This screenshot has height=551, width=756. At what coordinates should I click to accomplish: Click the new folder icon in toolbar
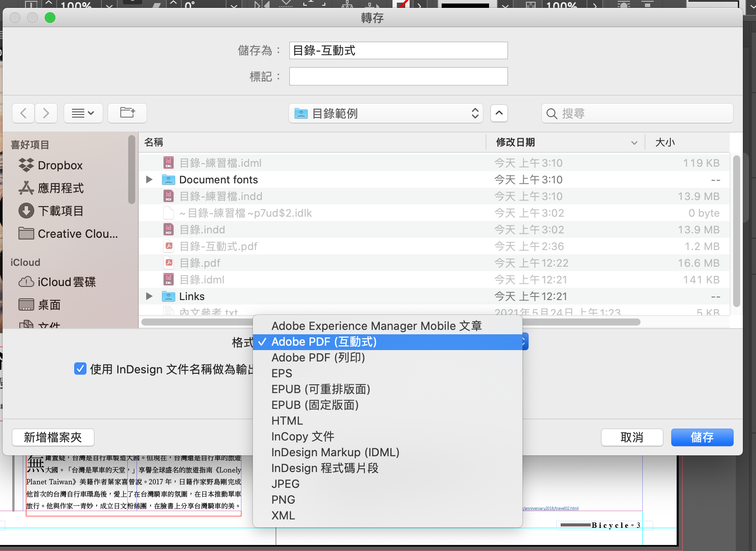coord(127,113)
